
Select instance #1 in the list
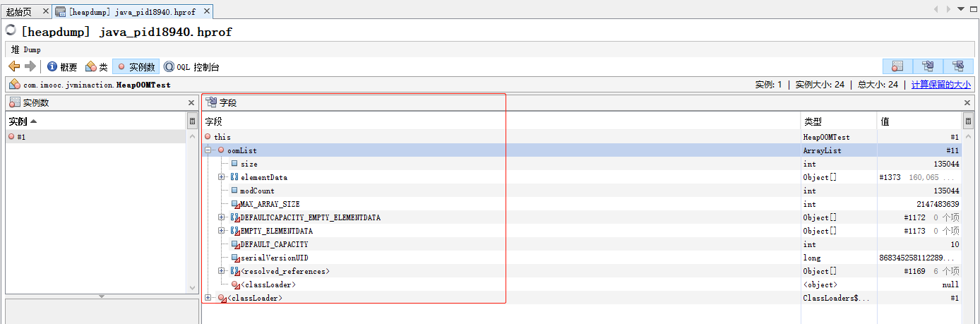[x=96, y=137]
